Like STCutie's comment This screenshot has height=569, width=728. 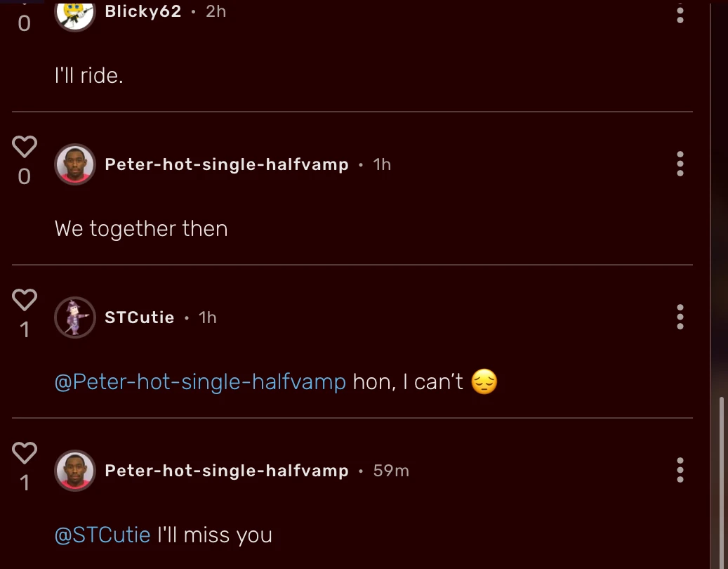point(24,299)
